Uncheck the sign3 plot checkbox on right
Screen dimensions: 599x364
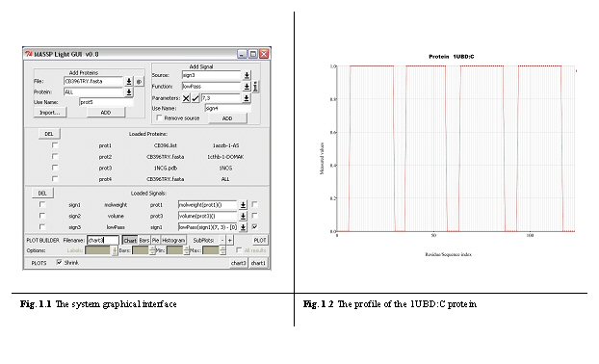click(255, 226)
